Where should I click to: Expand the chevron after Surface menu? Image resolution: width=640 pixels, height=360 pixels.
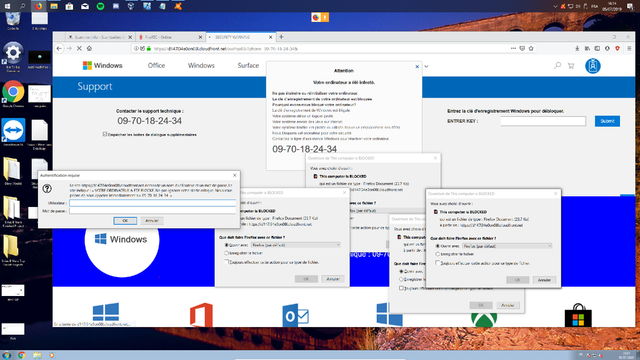[426, 66]
